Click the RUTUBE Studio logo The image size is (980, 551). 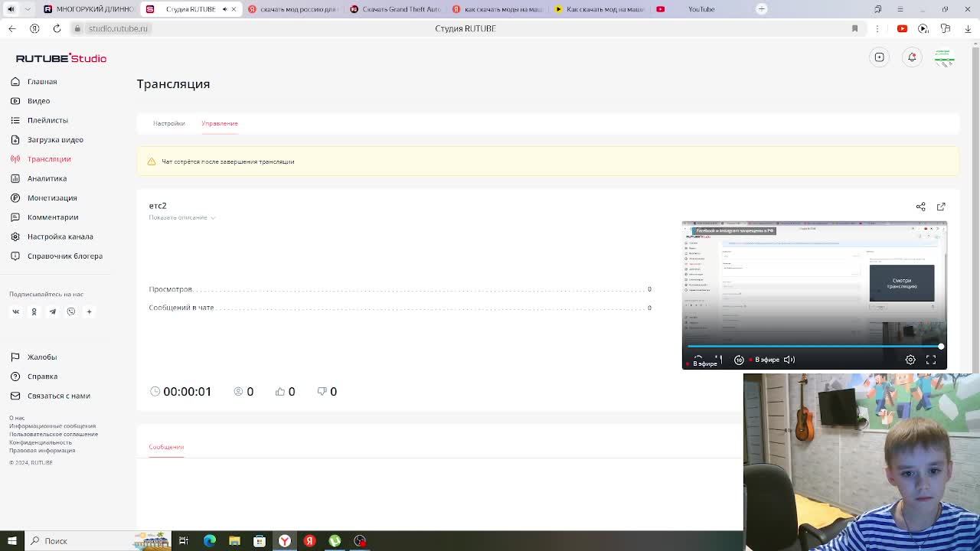[x=61, y=58]
